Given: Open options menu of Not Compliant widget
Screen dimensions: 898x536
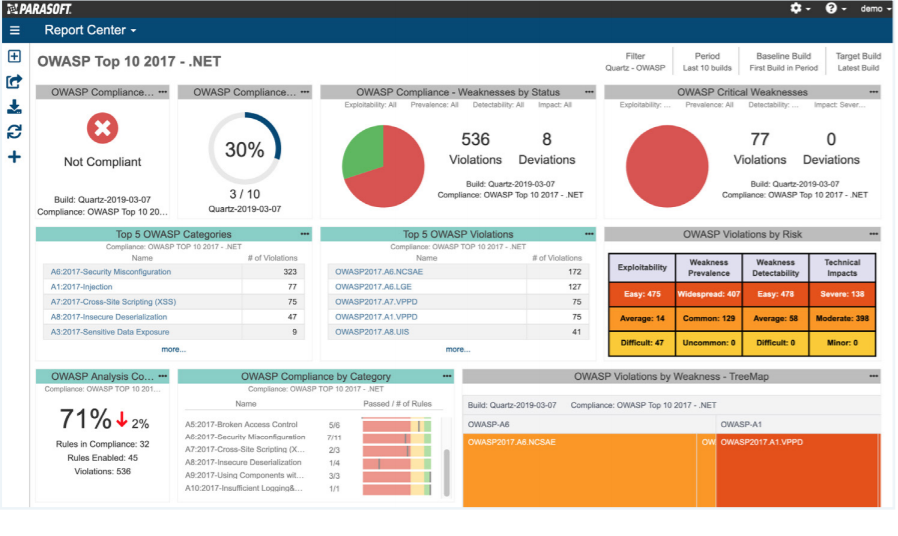Looking at the screenshot, I should pos(163,92).
